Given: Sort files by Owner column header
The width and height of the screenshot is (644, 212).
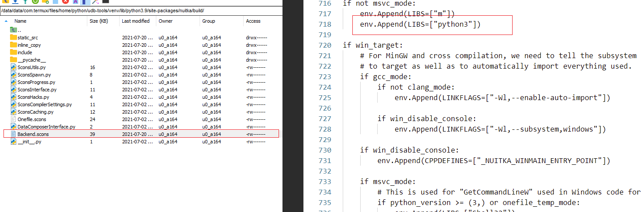Looking at the screenshot, I should coord(165,21).
